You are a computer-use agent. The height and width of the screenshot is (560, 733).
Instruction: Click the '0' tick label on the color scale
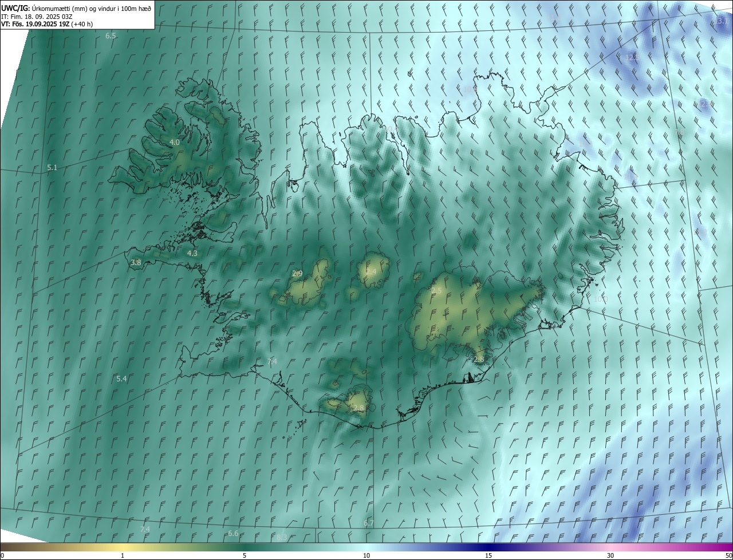point(2,556)
